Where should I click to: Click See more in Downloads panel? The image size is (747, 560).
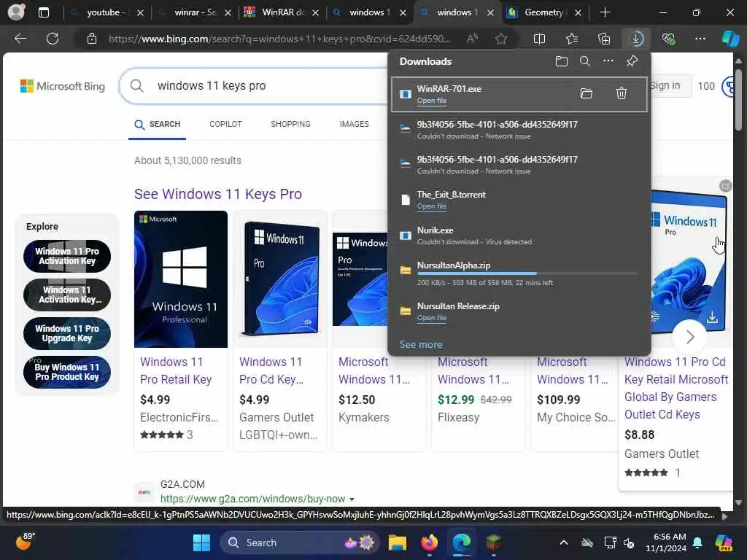point(421,344)
